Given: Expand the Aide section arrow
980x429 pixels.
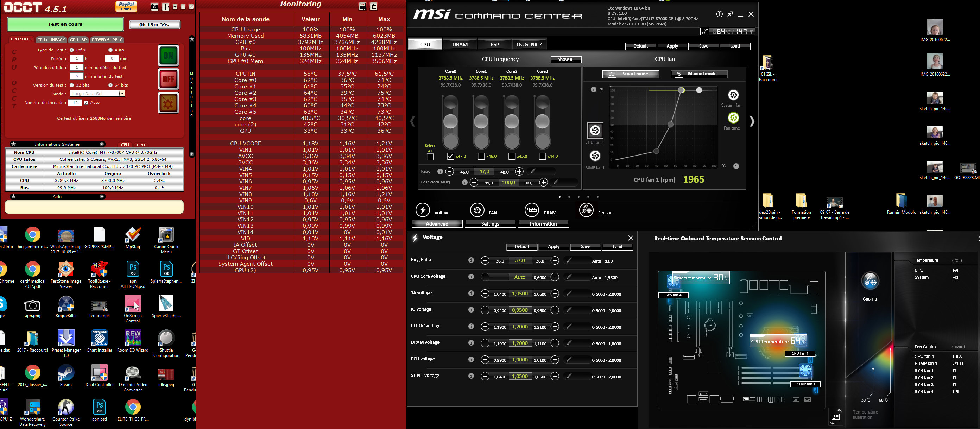Looking at the screenshot, I should coord(102,197).
